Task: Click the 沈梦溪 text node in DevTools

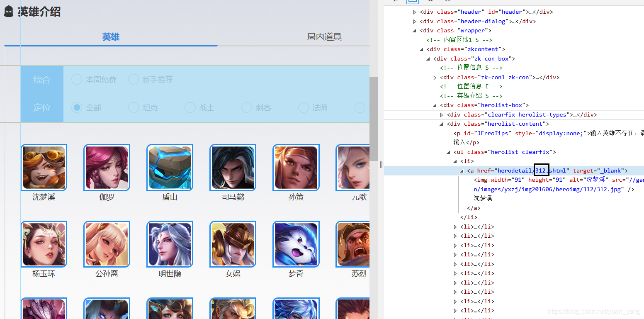Action: [x=483, y=198]
